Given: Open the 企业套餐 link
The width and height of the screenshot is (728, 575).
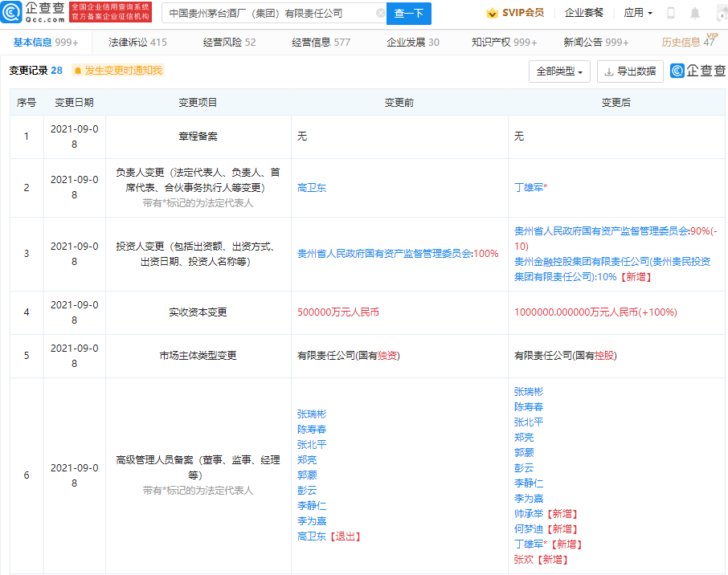Looking at the screenshot, I should (584, 13).
